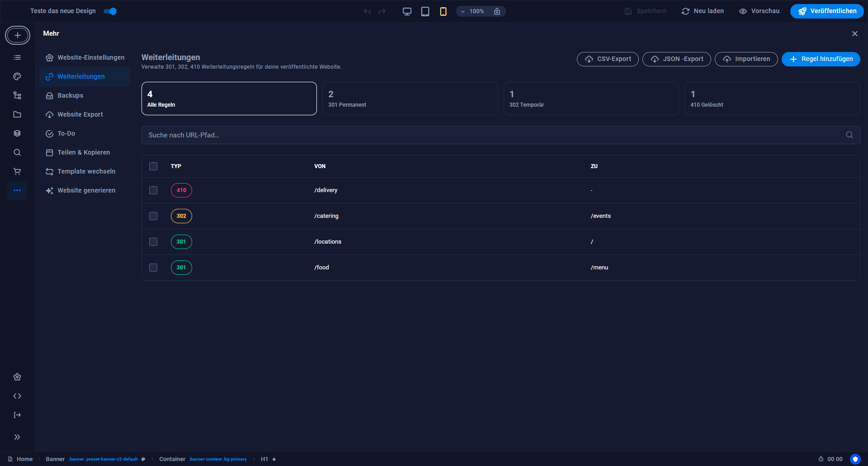This screenshot has width=868, height=466.
Task: Focus the 'Suche nach URL-Pfad' search field
Action: pyautogui.click(x=500, y=135)
